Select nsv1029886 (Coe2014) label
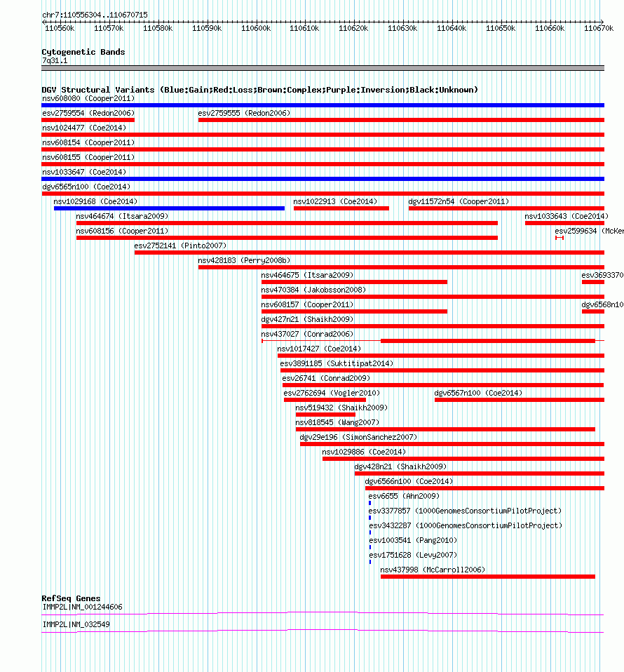Screen dimensions: 624x672 [x=364, y=452]
